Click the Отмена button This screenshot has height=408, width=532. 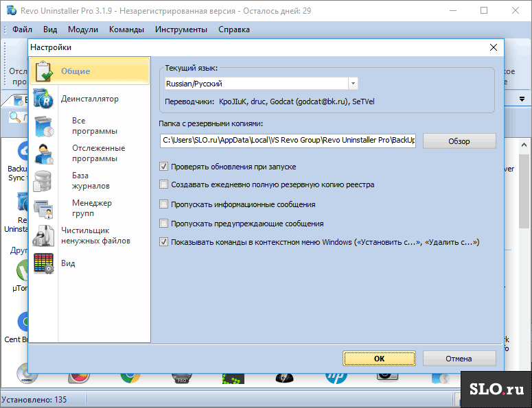(x=459, y=359)
